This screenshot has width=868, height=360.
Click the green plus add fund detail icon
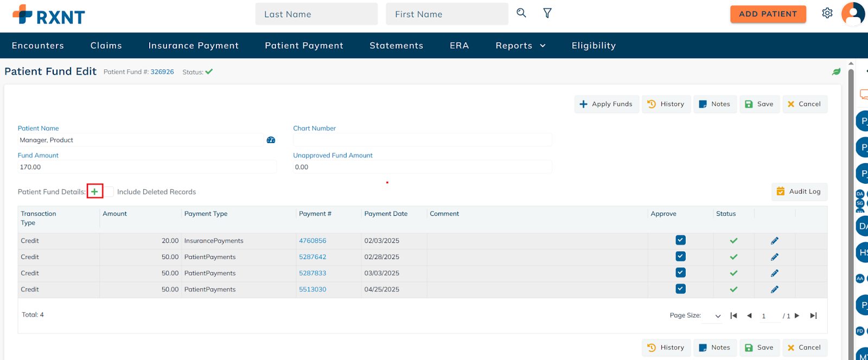(x=94, y=191)
